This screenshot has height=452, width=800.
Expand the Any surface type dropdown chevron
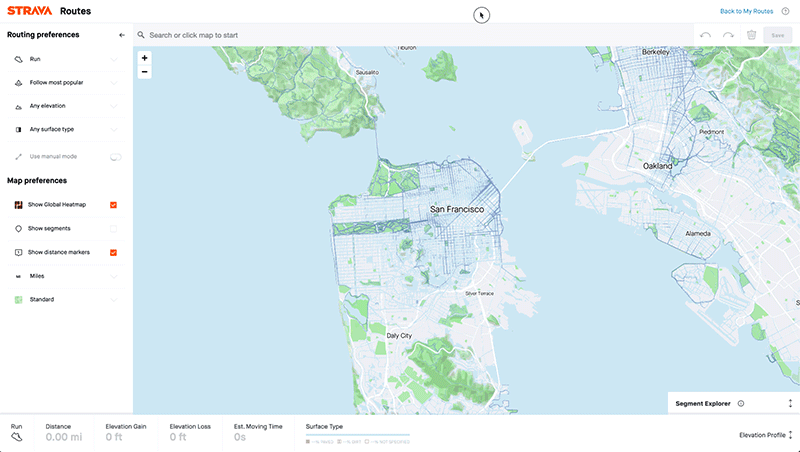pyautogui.click(x=114, y=130)
